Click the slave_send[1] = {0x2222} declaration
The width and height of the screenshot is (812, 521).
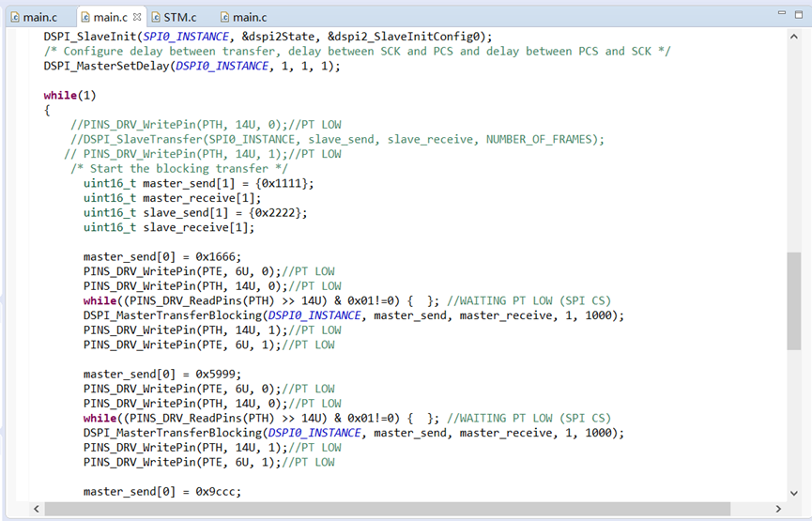pos(195,213)
